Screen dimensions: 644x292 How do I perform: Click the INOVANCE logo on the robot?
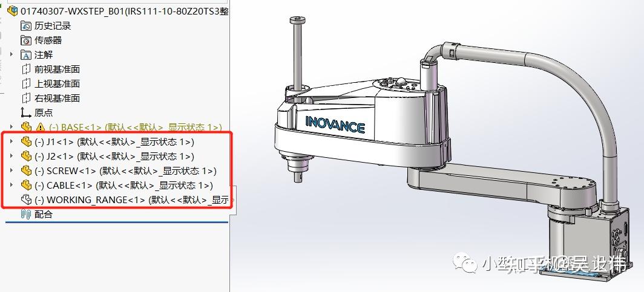pyautogui.click(x=335, y=125)
